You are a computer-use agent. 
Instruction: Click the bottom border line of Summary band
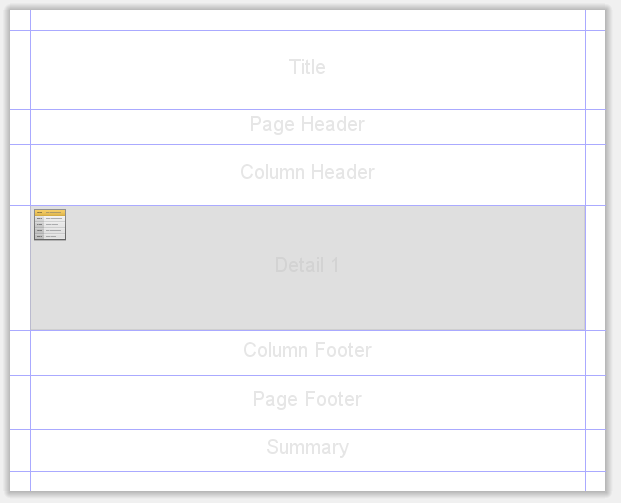[x=308, y=471]
